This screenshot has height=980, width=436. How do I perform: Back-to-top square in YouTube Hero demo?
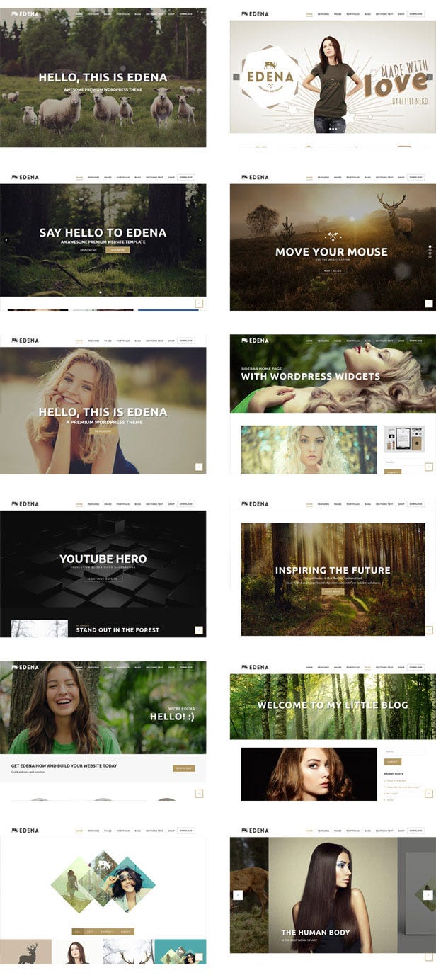pyautogui.click(x=199, y=630)
